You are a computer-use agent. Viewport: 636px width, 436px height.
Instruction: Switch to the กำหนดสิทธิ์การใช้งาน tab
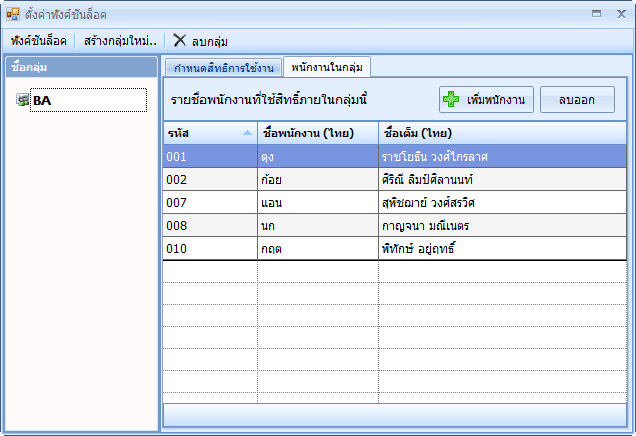[x=222, y=67]
